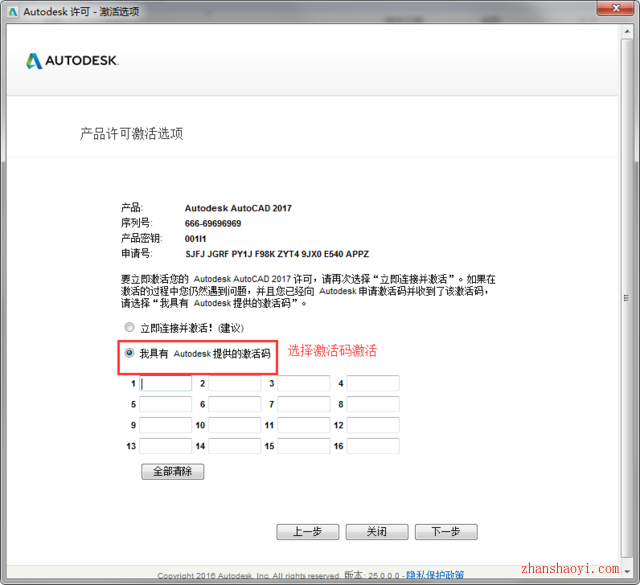The height and width of the screenshot is (585, 640).
Task: Click activation code field 9
Action: [x=165, y=425]
